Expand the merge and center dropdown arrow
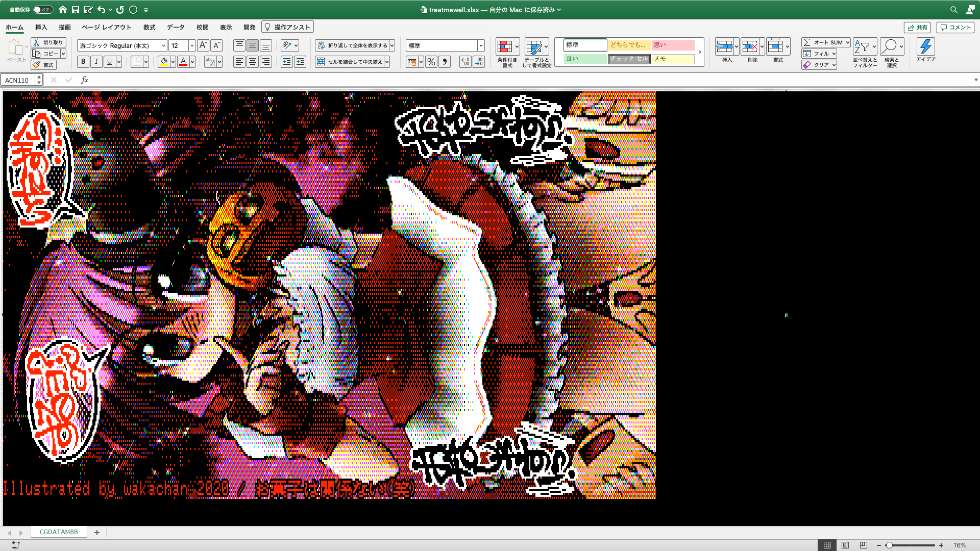This screenshot has width=980, height=551. click(x=387, y=62)
